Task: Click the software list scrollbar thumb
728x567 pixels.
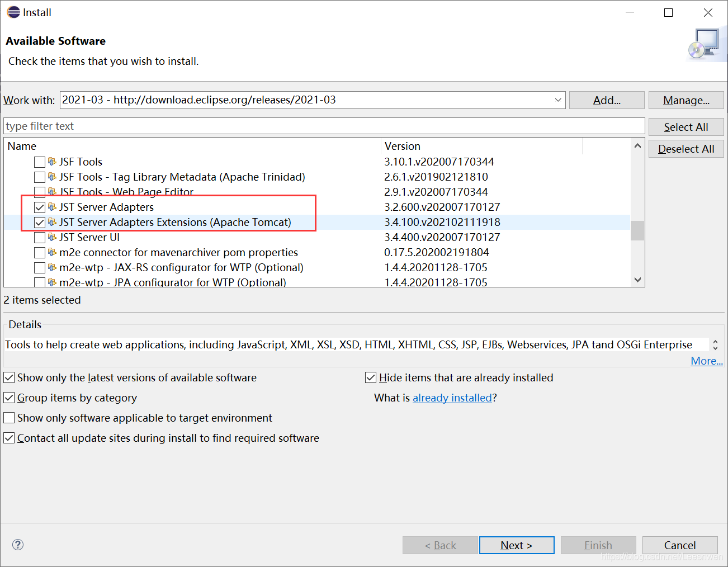Action: (637, 230)
